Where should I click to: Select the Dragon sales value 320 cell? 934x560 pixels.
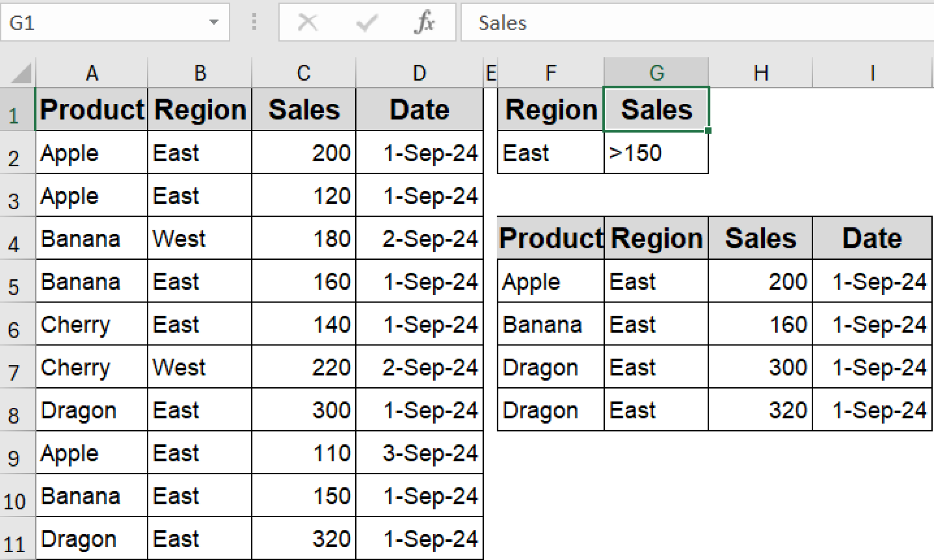(x=303, y=539)
